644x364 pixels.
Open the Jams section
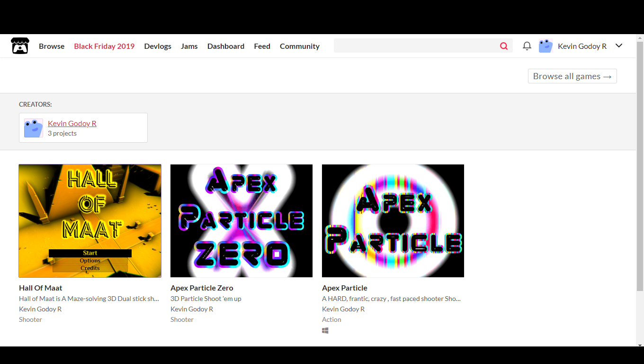pyautogui.click(x=189, y=46)
